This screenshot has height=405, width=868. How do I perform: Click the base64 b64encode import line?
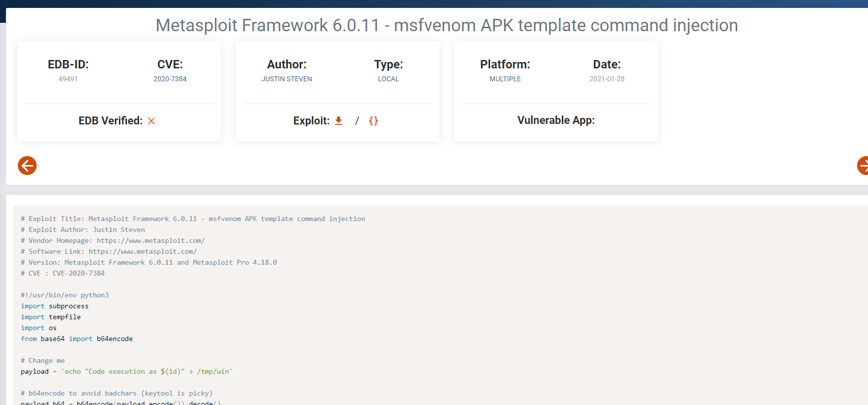pyautogui.click(x=77, y=339)
